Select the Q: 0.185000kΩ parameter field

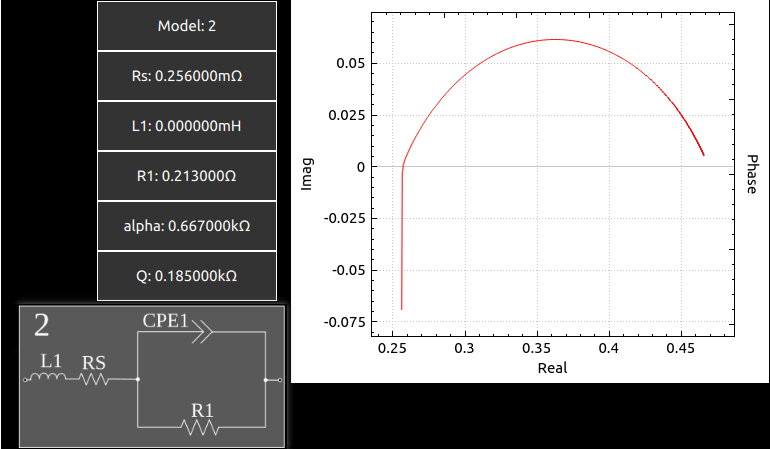[x=187, y=276]
